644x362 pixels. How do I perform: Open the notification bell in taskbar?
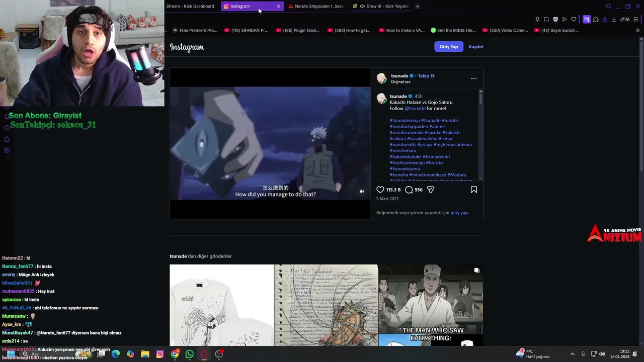[635, 354]
